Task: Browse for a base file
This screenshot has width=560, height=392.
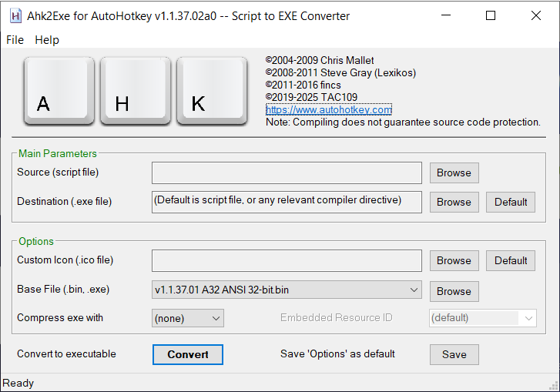Action: [x=454, y=291]
